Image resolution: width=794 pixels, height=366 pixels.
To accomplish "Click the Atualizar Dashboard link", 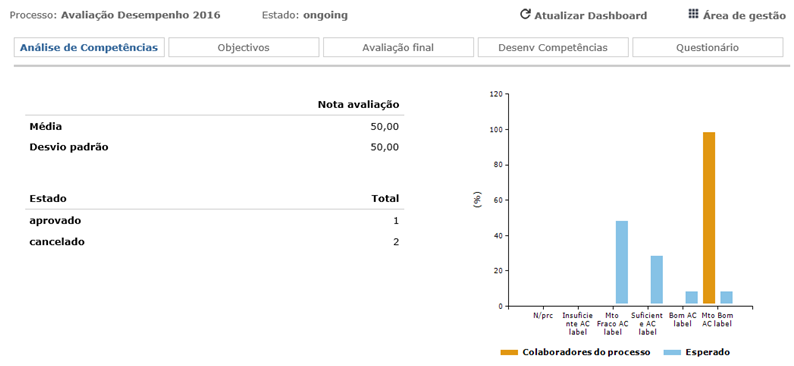I will coord(590,16).
